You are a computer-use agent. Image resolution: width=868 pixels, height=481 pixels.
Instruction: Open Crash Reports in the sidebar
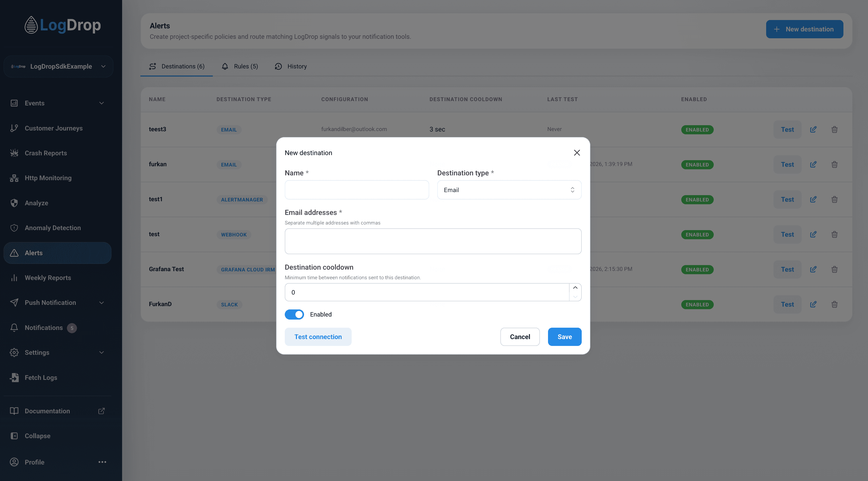coord(57,153)
